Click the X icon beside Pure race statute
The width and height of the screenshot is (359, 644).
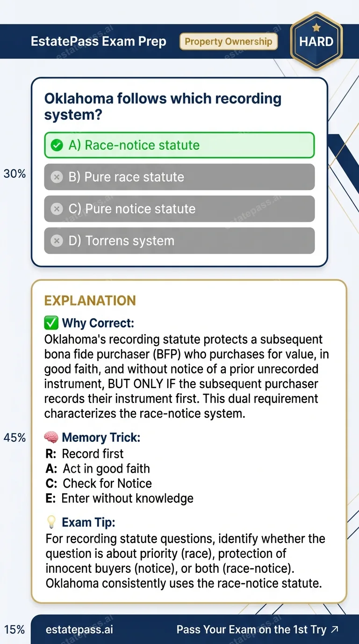57,177
